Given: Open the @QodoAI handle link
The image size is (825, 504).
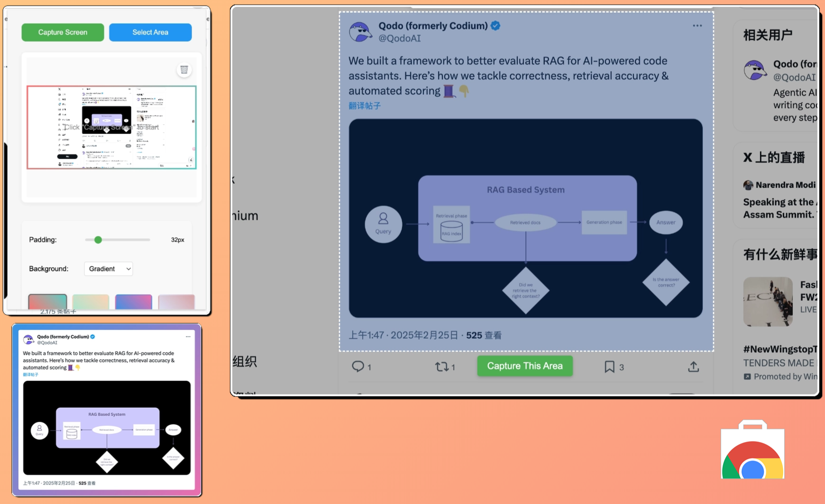Looking at the screenshot, I should (399, 38).
